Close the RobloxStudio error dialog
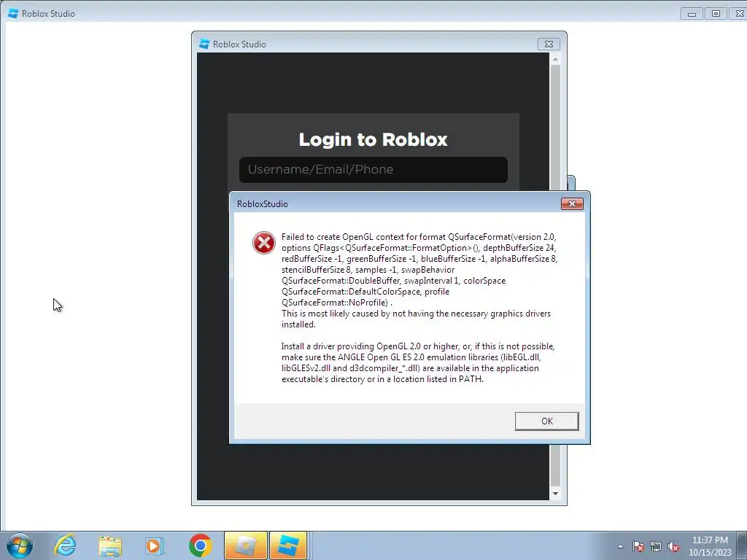 coord(572,204)
